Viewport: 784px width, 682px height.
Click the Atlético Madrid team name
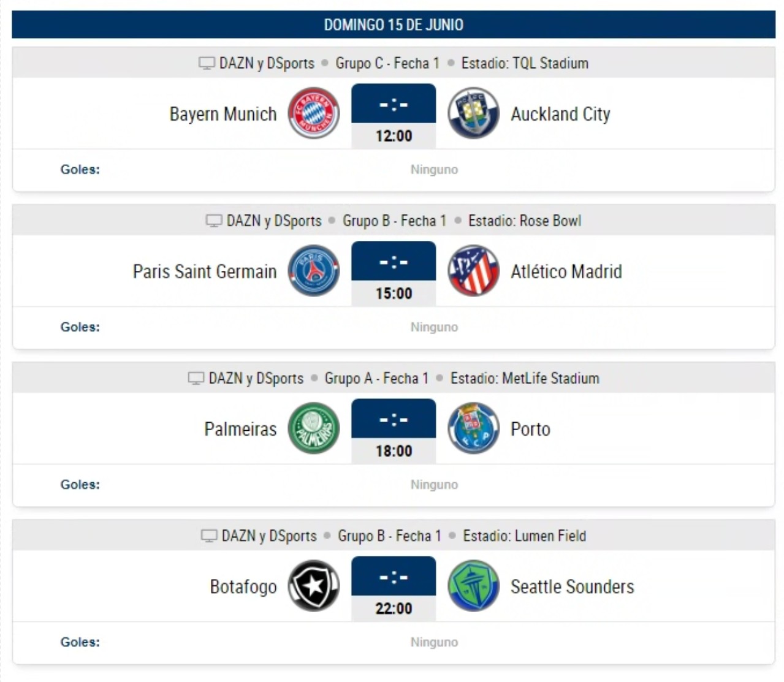click(566, 271)
